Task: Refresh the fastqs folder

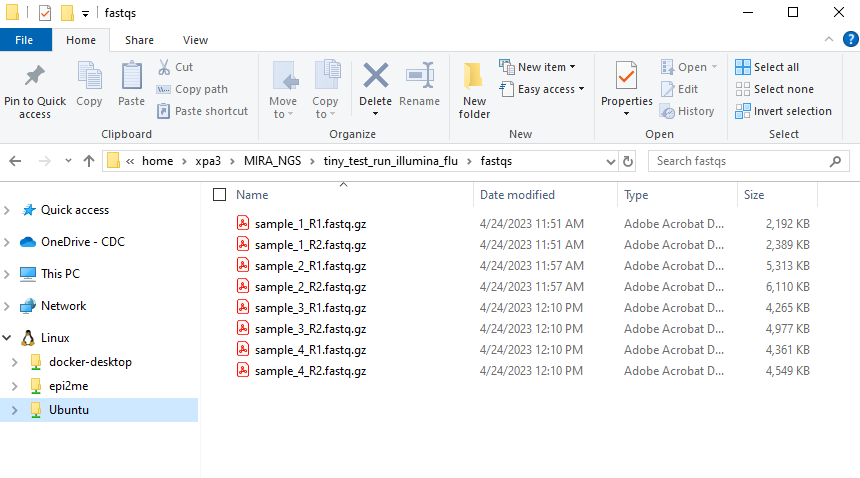Action: click(628, 161)
